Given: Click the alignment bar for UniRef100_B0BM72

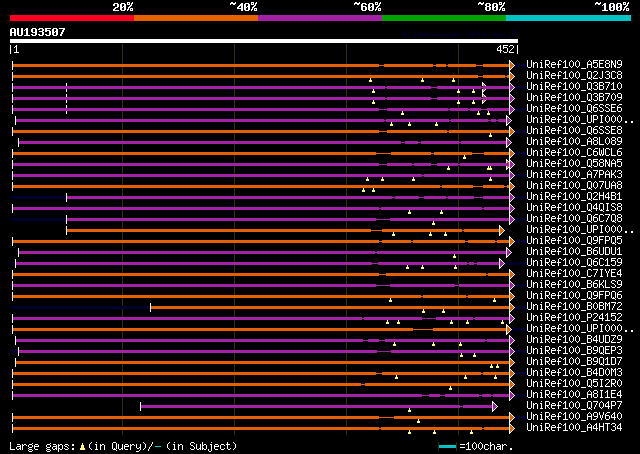Looking at the screenshot, I should pos(330,307).
